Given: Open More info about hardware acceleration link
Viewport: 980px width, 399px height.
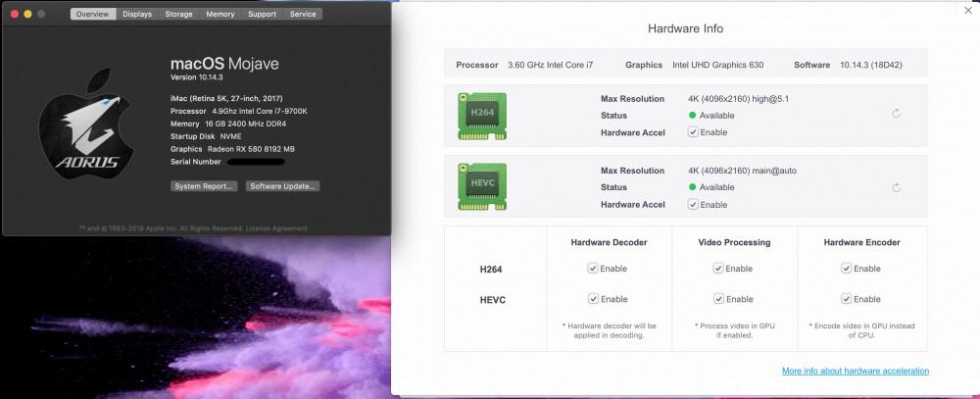Looking at the screenshot, I should (855, 371).
